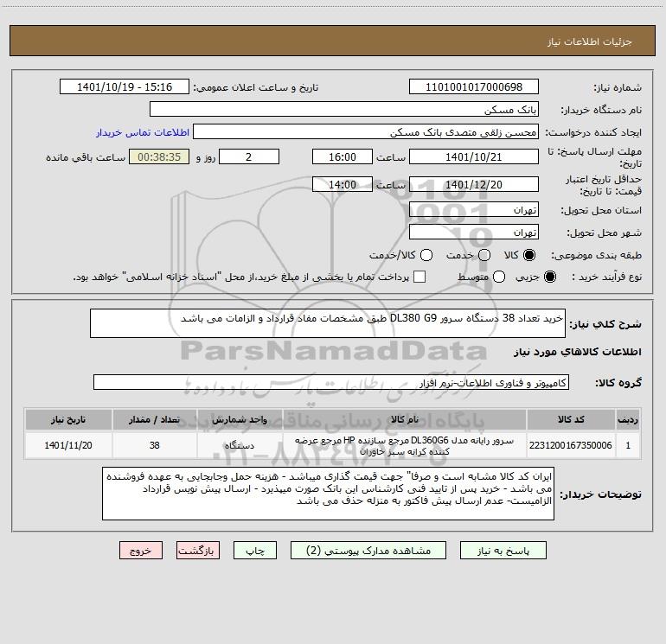The image size is (666, 644).
Task: Click the general description field about DL380 G9
Action: [328, 323]
